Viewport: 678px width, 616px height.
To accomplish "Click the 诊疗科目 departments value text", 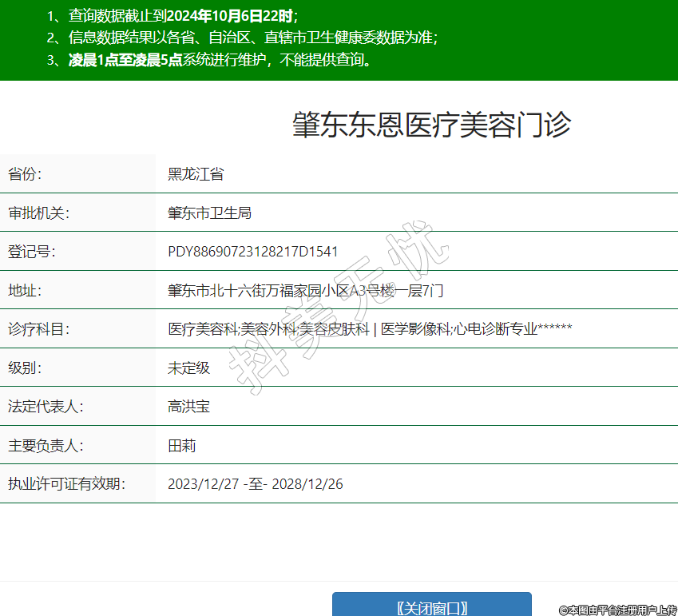I will [x=370, y=329].
